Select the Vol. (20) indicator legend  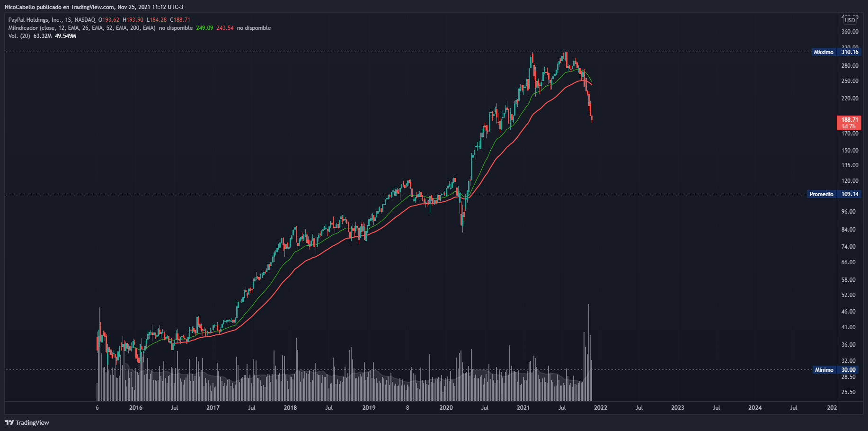(x=19, y=36)
